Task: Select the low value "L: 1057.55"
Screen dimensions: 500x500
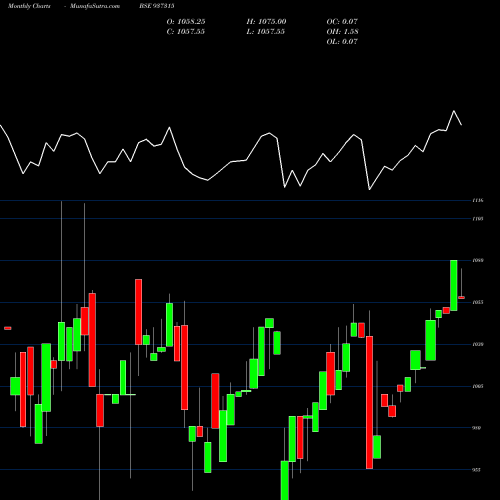Action: point(266,32)
